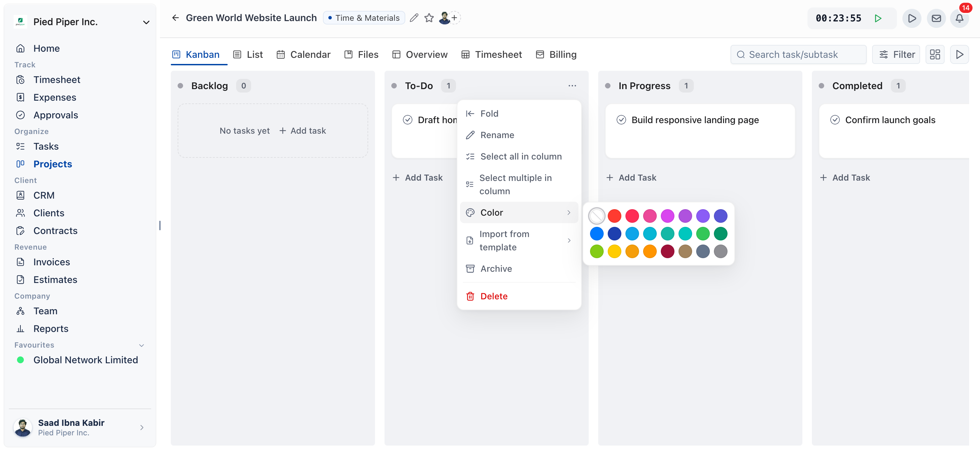Open the To-Do column three-dot menu

[572, 86]
